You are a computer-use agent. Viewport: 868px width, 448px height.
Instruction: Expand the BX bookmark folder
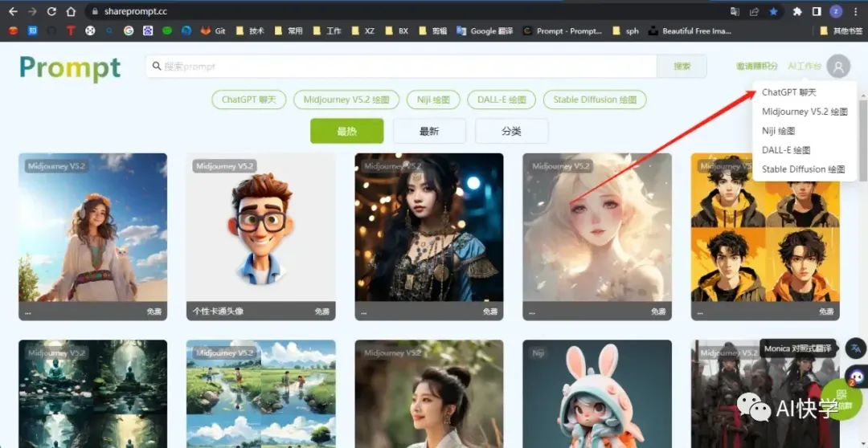(x=396, y=31)
